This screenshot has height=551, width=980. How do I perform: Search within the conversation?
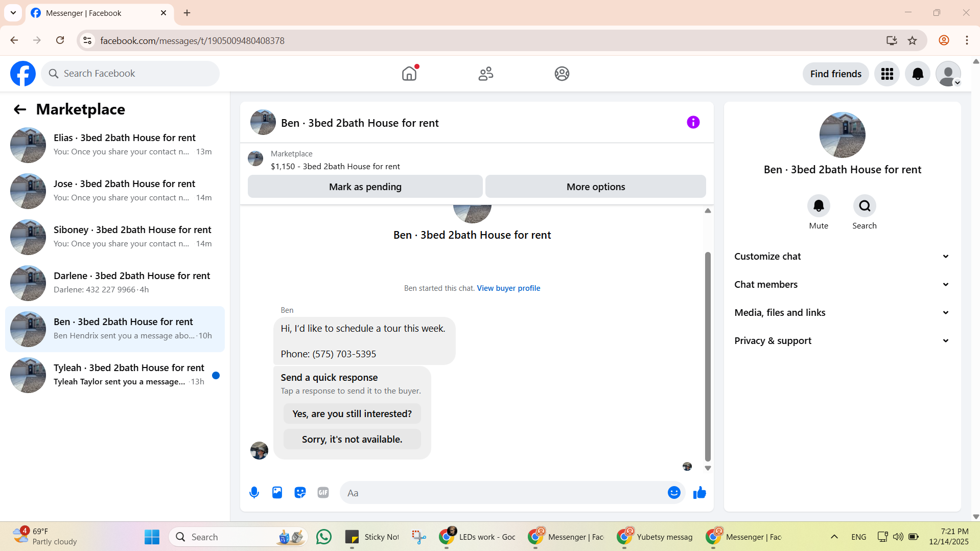[x=865, y=206]
